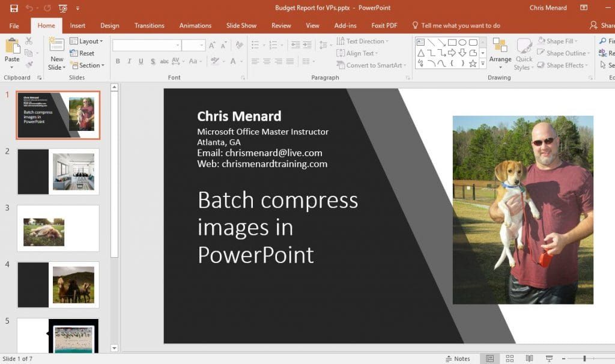Click the underline formatting icon
Viewport: 615px width, 364px height.
click(141, 61)
